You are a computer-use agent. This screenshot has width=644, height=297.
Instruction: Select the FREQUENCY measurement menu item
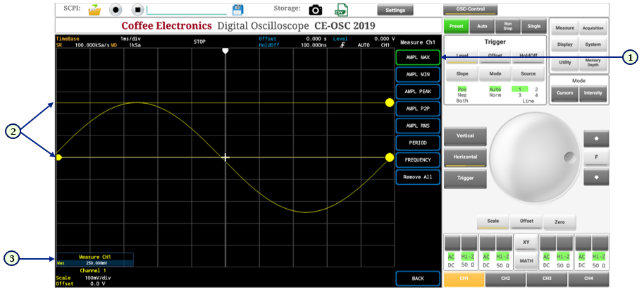(x=418, y=160)
